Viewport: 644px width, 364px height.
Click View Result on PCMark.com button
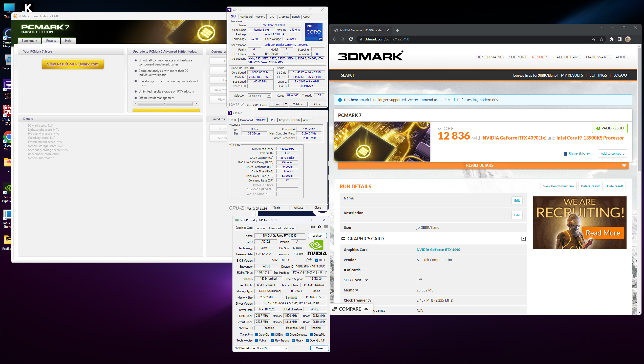pos(73,64)
